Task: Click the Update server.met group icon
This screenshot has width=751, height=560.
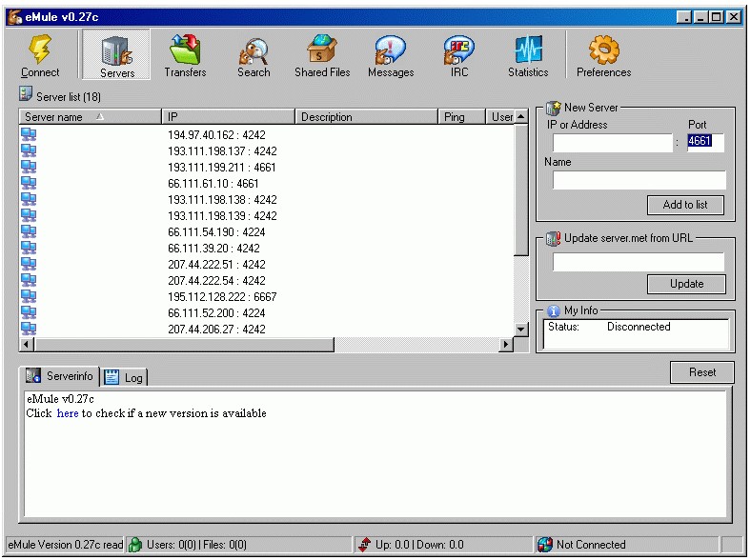Action: pyautogui.click(x=553, y=238)
